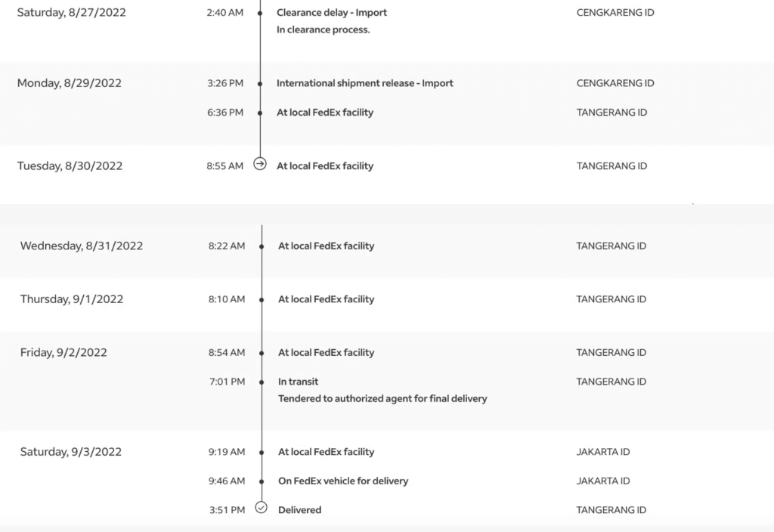774x532 pixels.
Task: Click the 'Thursday, 9/1/2022' date heading
Action: point(72,299)
